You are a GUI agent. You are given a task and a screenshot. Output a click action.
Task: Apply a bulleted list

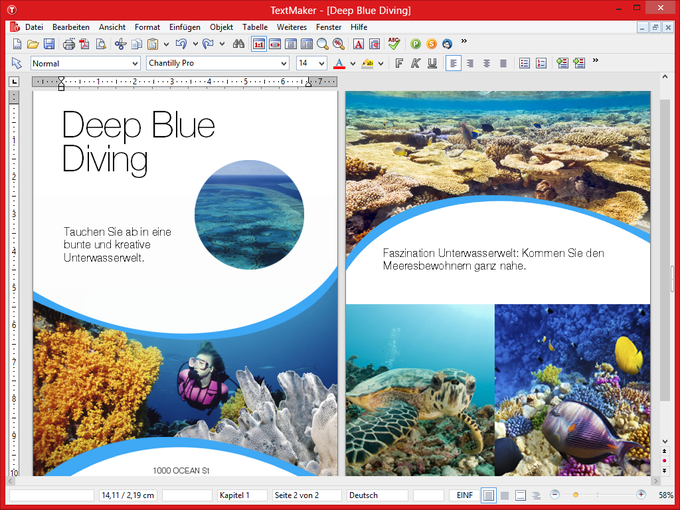524,63
